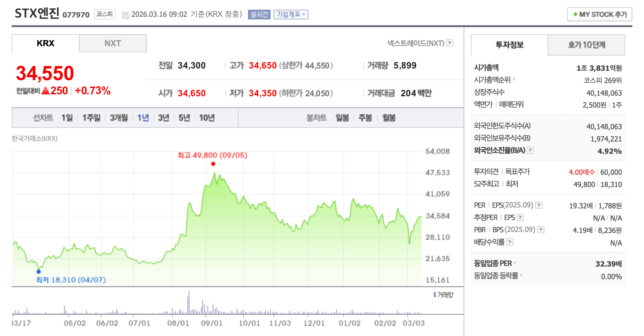Image resolution: width=644 pixels, height=336 pixels.
Task: Click the 외국인보유주식수 value 1,974,221
Action: click(606, 139)
